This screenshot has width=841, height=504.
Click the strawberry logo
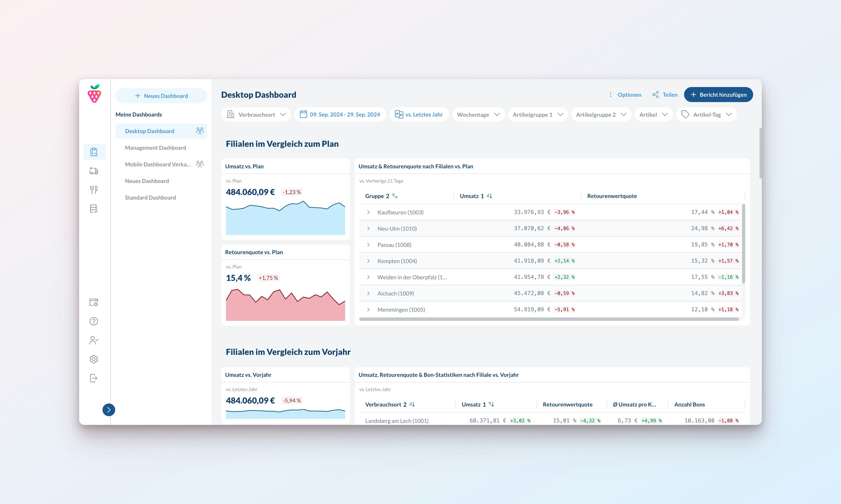94,94
